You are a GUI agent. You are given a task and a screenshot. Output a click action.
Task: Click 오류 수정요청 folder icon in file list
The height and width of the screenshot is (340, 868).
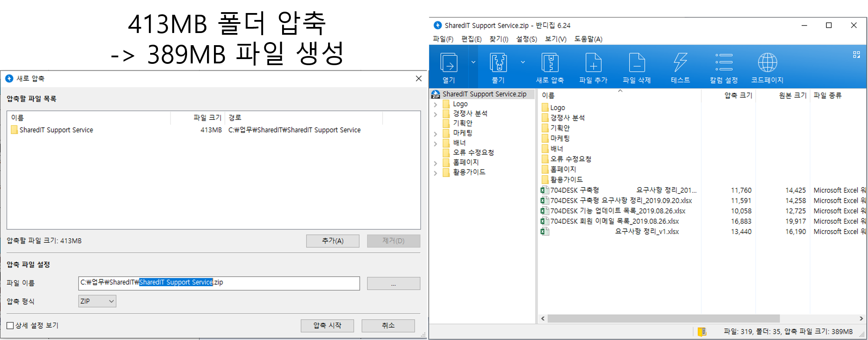click(545, 159)
